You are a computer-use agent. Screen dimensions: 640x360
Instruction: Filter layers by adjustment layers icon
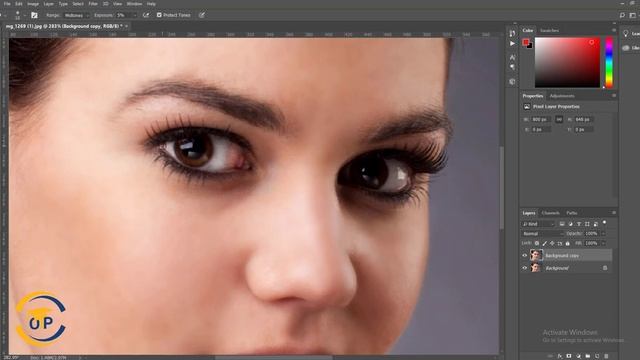(570, 224)
